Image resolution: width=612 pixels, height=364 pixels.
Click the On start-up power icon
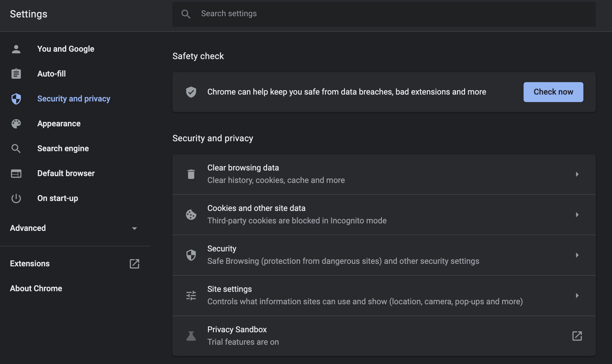click(x=16, y=198)
